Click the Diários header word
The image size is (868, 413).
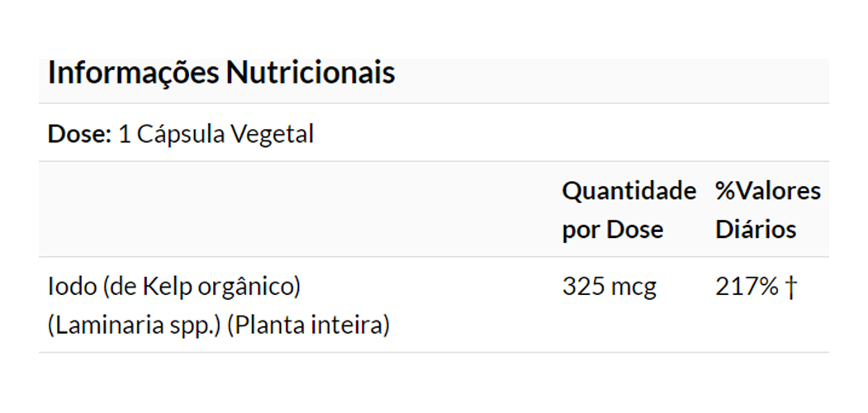(756, 229)
